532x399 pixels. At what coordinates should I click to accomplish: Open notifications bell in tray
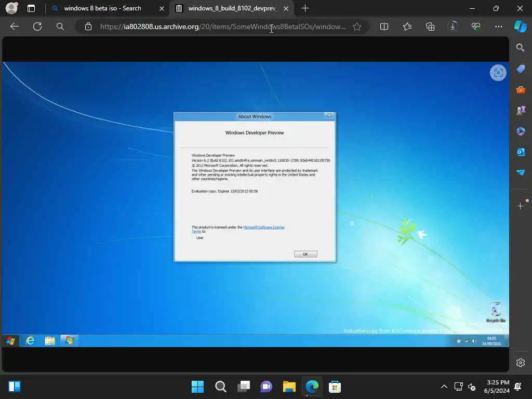point(518,387)
